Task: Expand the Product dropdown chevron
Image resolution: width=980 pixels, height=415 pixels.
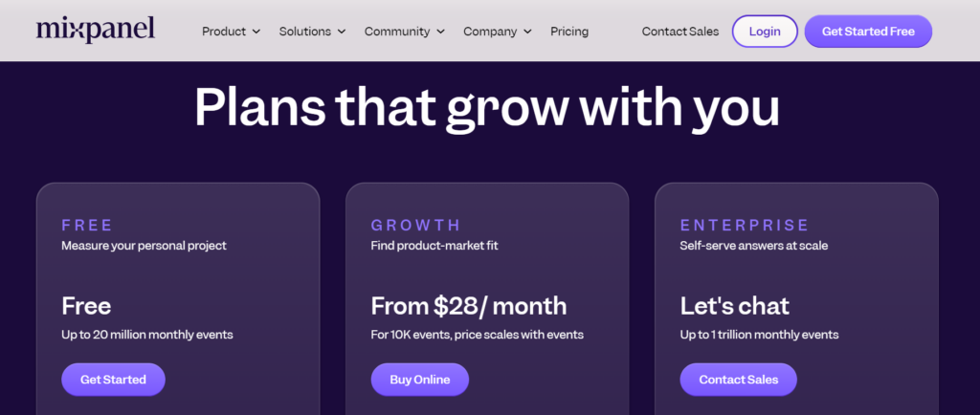Action: tap(256, 32)
